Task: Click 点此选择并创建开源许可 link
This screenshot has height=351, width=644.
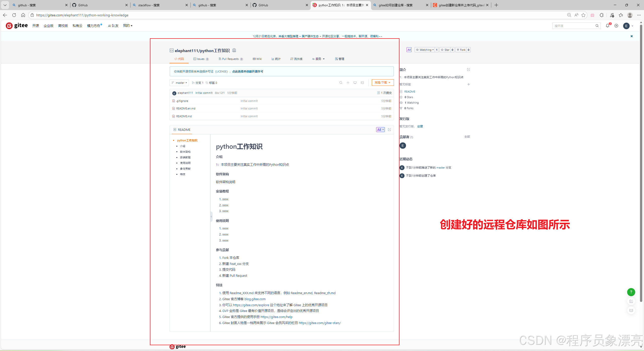Action: click(x=248, y=71)
